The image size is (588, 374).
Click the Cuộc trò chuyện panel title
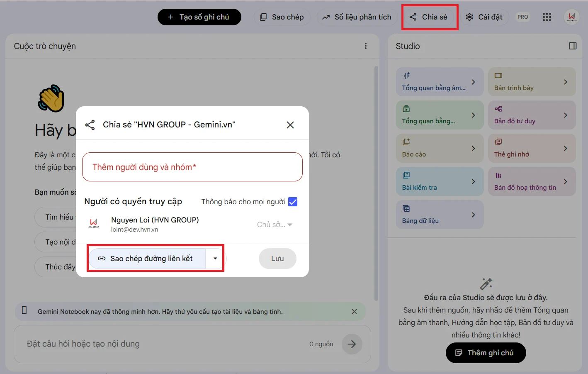(45, 46)
